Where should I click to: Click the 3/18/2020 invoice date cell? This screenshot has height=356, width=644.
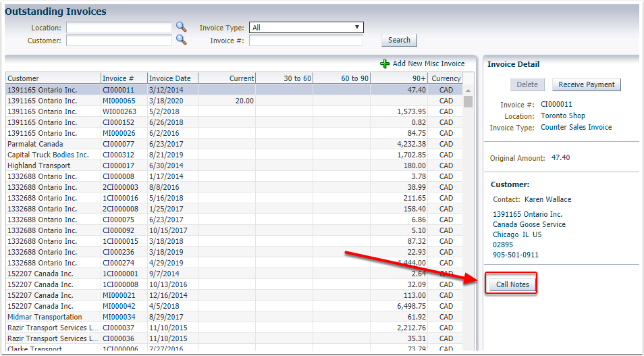click(x=173, y=101)
